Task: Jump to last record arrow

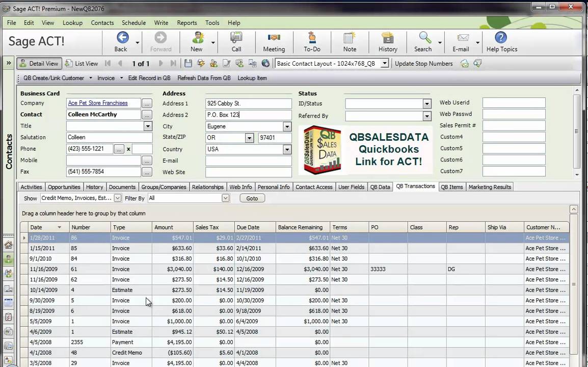Action: point(173,63)
